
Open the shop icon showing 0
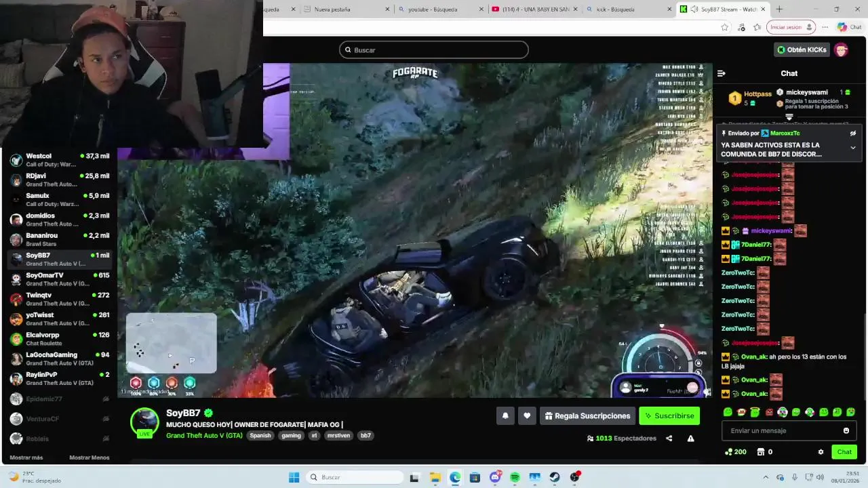click(764, 452)
